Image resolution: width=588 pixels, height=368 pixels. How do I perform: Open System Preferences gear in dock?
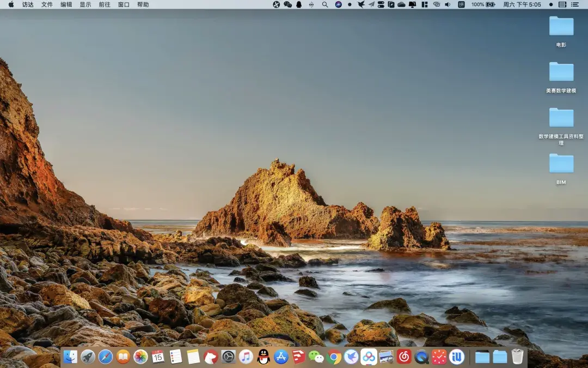click(x=228, y=357)
